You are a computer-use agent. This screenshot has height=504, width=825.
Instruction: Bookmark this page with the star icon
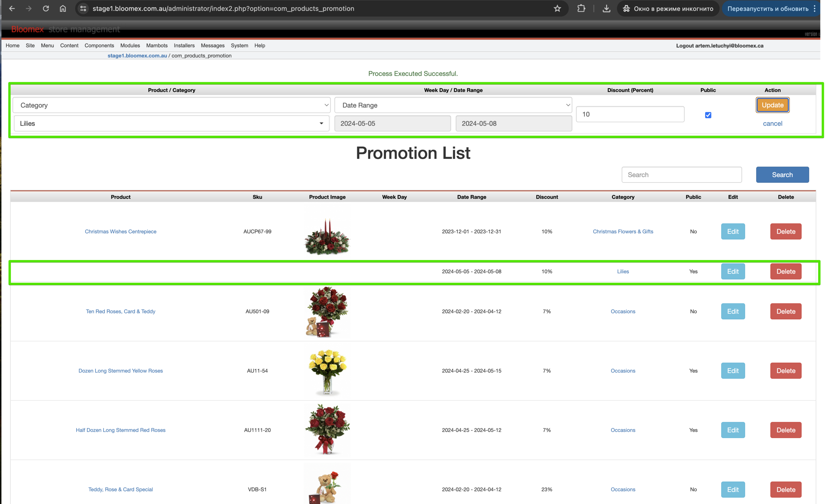point(557,9)
